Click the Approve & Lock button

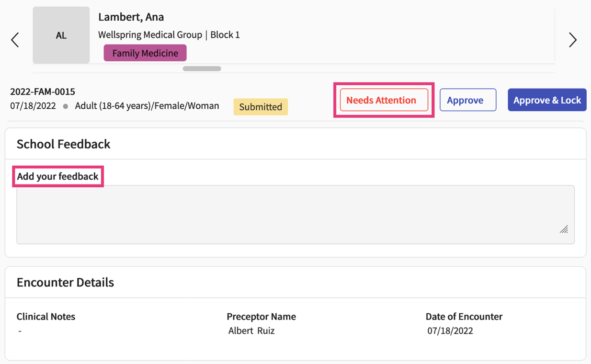(547, 100)
